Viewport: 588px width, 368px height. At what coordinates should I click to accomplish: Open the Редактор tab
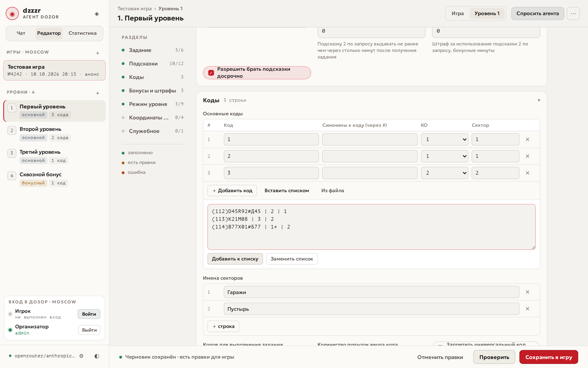click(x=49, y=33)
